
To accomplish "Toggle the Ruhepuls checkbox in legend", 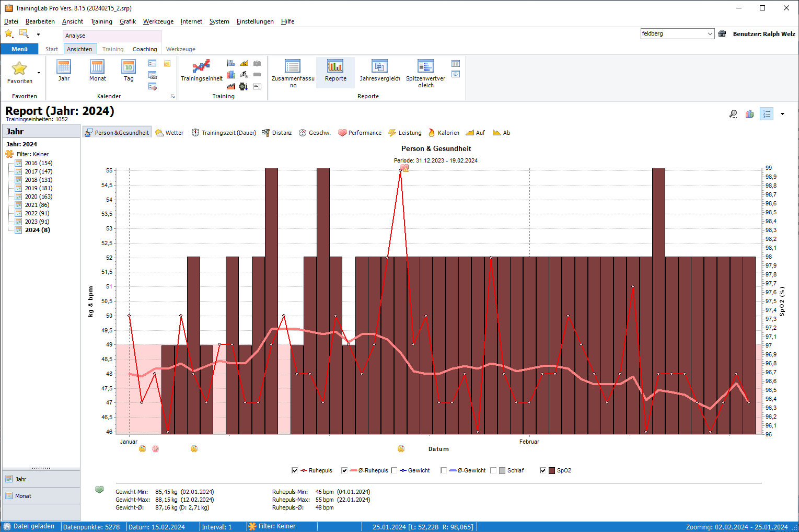I will click(x=295, y=470).
